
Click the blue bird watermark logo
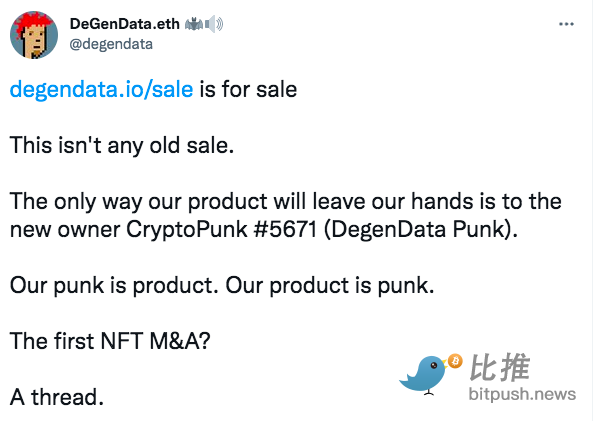pos(423,375)
